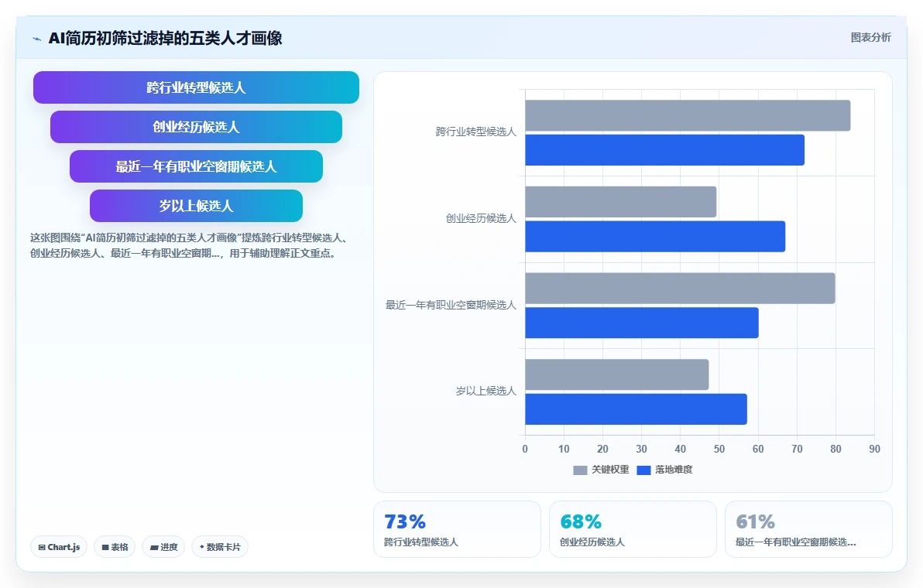
Task: Click gray 关键权重 bar for 跨行业转型候选人
Action: pyautogui.click(x=688, y=116)
